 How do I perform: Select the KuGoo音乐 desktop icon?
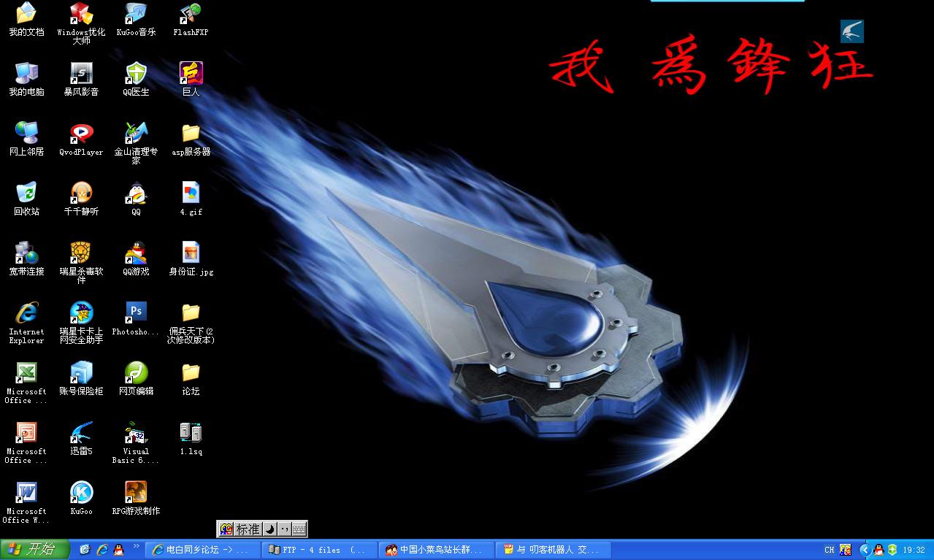coord(136,13)
